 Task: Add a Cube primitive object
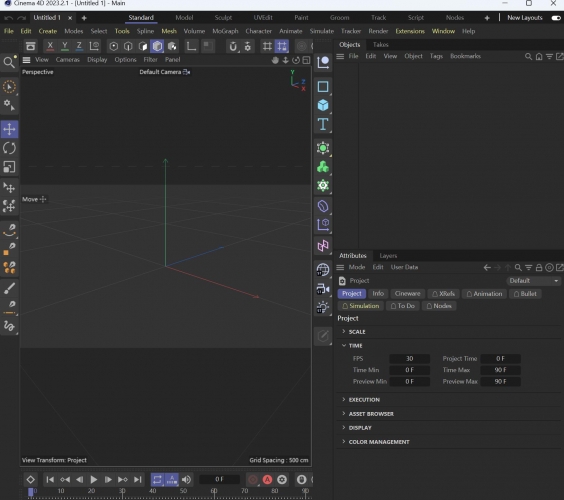pos(323,105)
